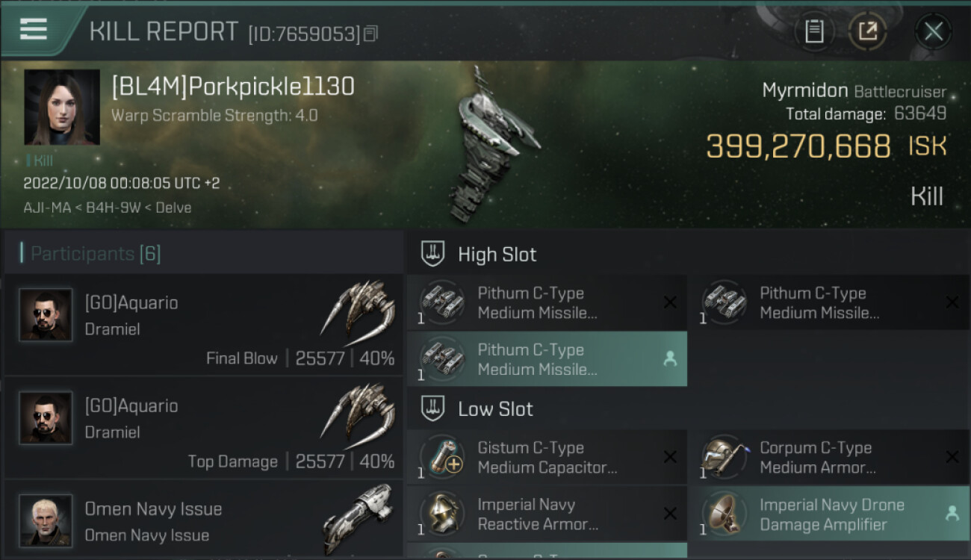Screen dimensions: 971x560
Task: Click the Low Slot section header
Action: [x=495, y=409]
